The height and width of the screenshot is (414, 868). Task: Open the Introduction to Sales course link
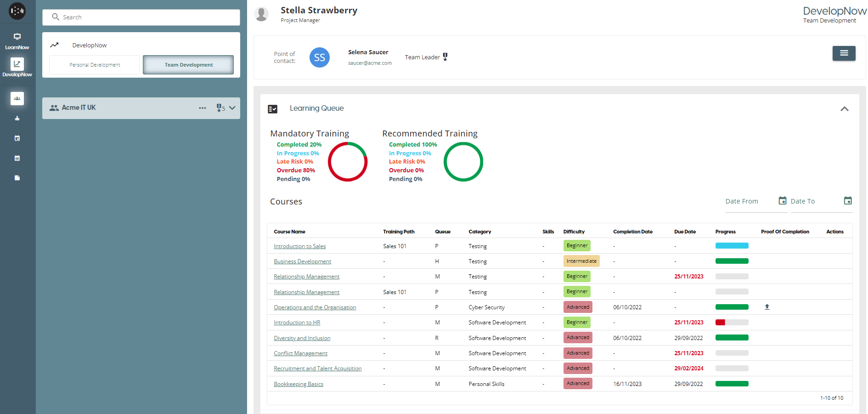click(x=299, y=246)
